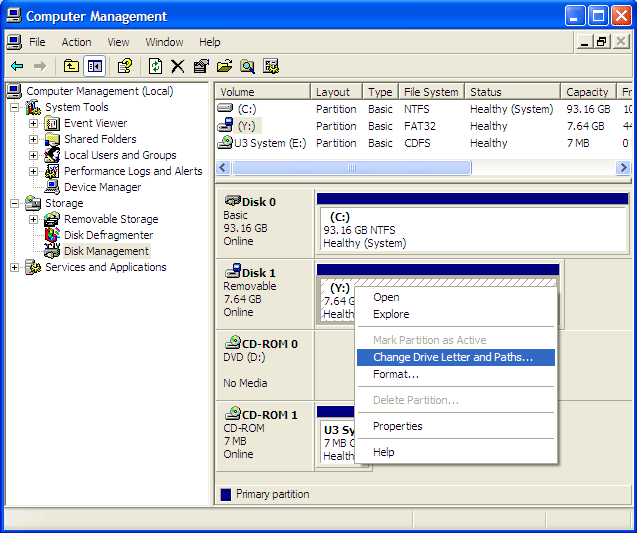
Task: Open the Help menu in menu bar
Action: (x=210, y=42)
